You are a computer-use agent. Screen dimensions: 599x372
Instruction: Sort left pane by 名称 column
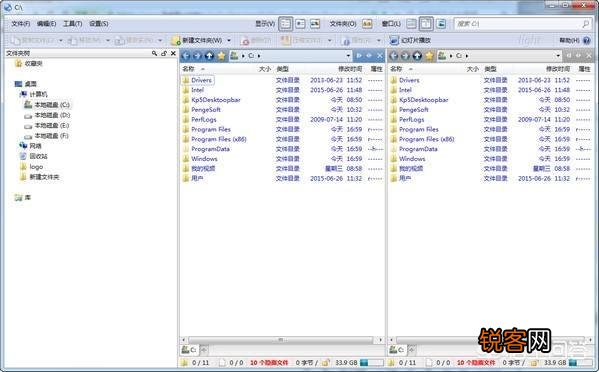[188, 69]
